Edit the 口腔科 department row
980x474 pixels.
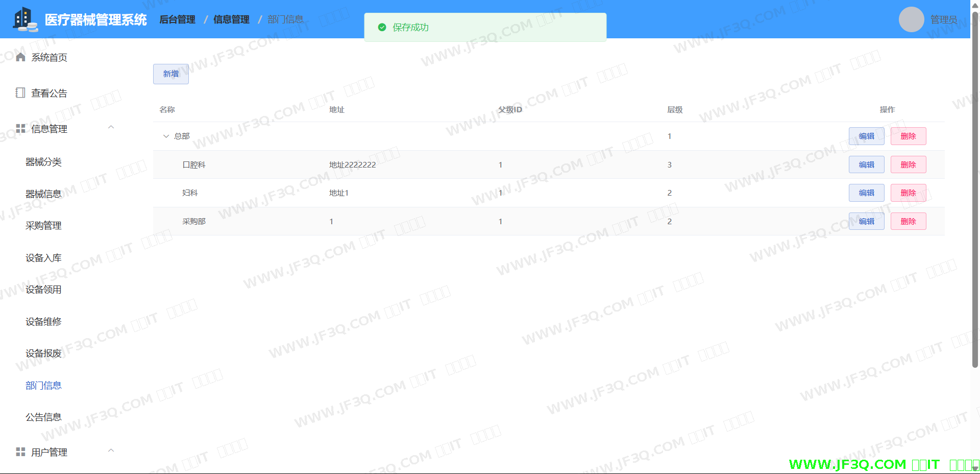[866, 164]
